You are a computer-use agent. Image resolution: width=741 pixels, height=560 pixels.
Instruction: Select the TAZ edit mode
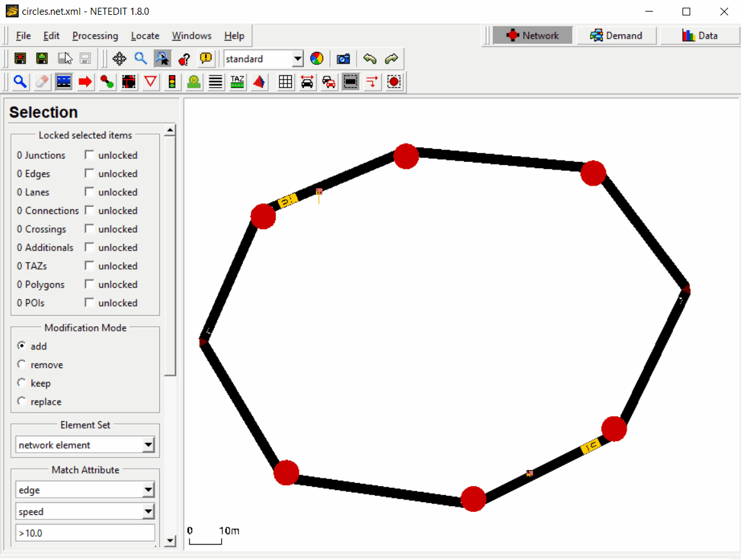point(237,82)
